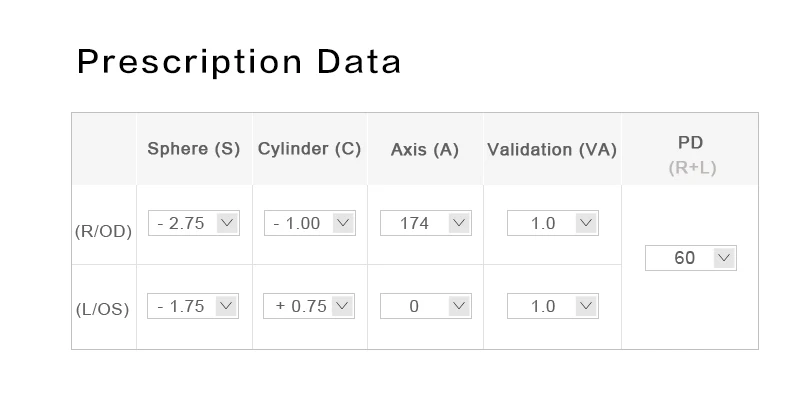
Task: Click the (L/OS) row label
Action: [103, 310]
